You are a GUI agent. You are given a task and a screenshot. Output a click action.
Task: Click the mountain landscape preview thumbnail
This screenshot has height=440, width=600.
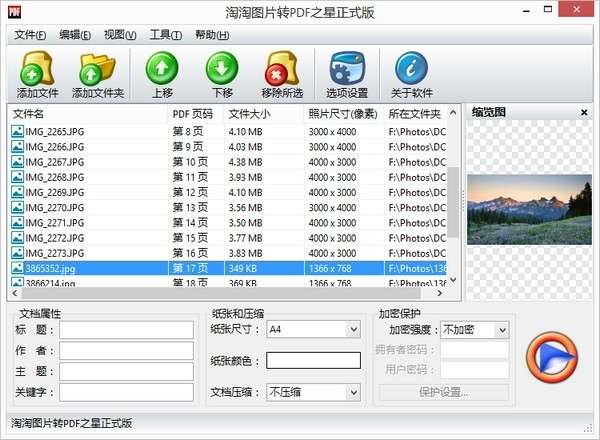coord(529,210)
